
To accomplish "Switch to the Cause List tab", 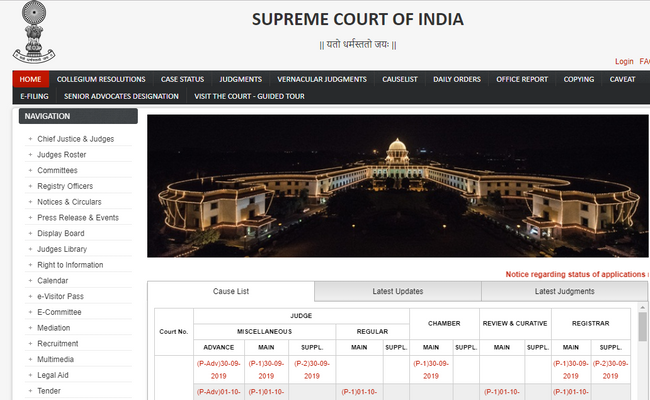I will (231, 291).
